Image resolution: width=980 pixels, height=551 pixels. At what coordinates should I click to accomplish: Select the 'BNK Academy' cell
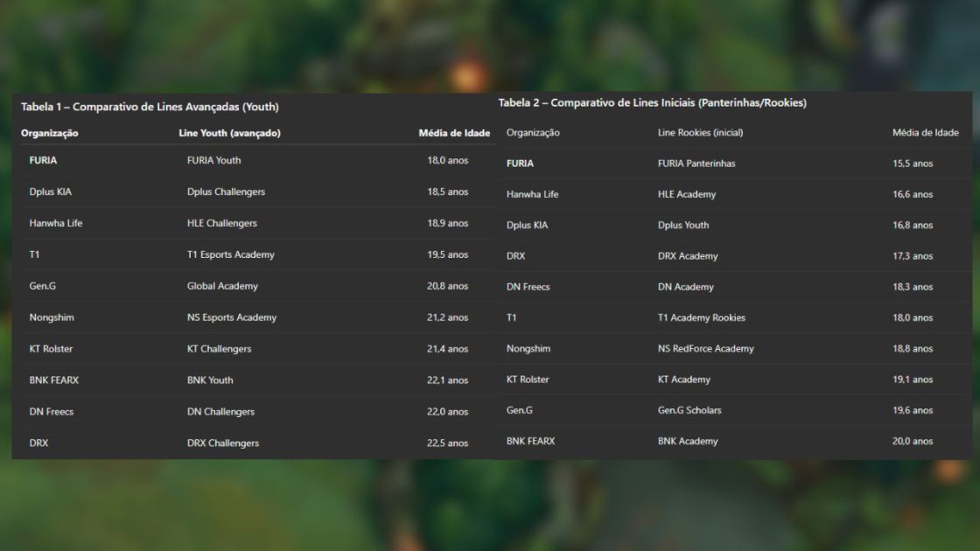[688, 442]
